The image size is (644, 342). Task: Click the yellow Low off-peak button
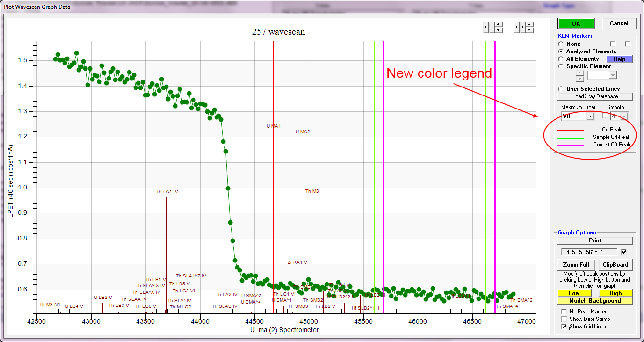click(x=574, y=293)
